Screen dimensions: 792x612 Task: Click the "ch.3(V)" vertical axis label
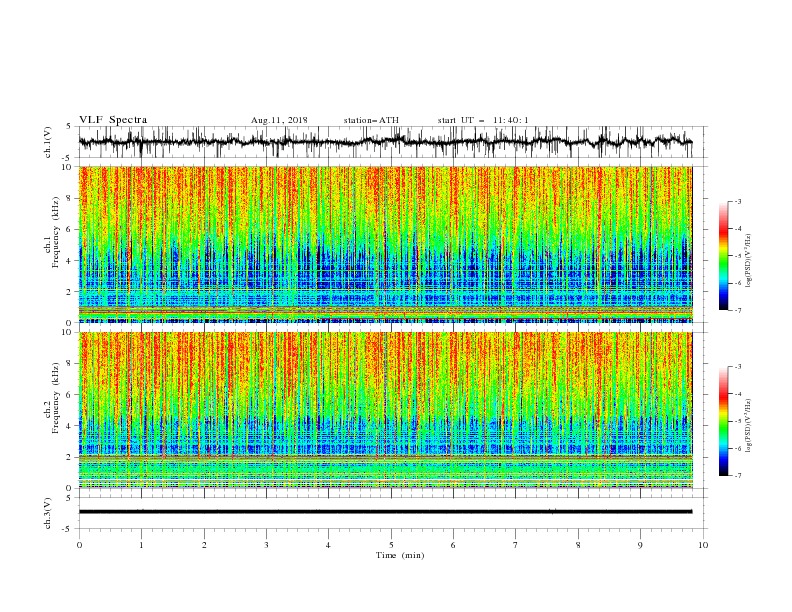click(x=48, y=513)
